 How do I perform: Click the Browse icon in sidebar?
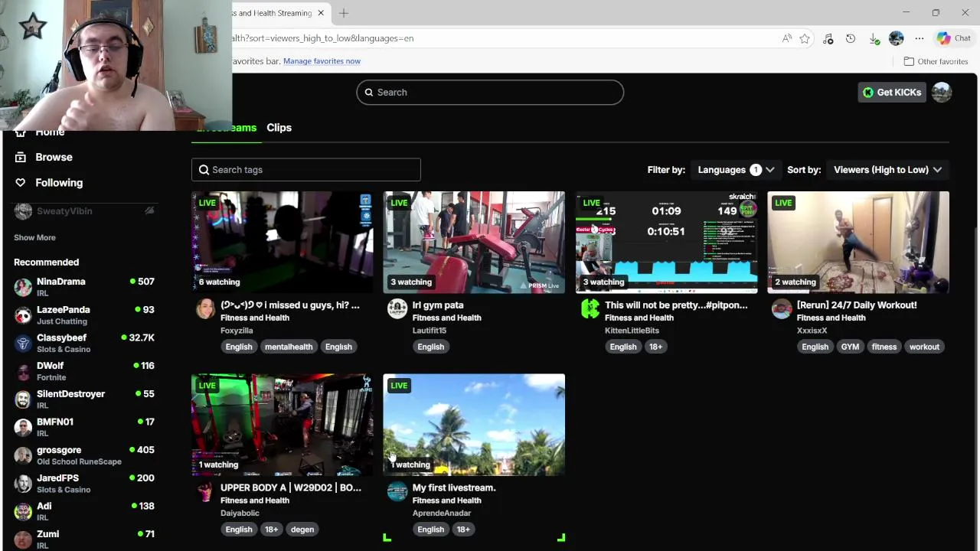(21, 157)
